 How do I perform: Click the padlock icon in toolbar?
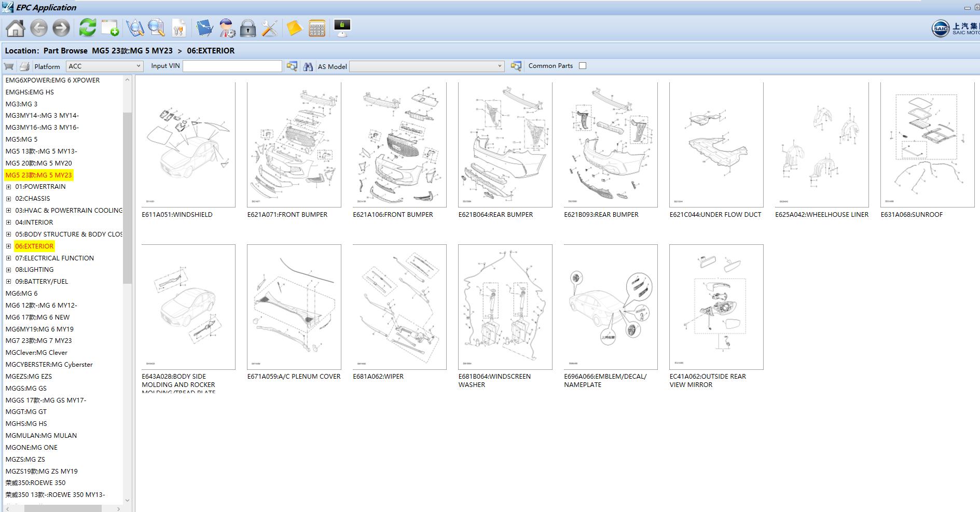[x=248, y=28]
